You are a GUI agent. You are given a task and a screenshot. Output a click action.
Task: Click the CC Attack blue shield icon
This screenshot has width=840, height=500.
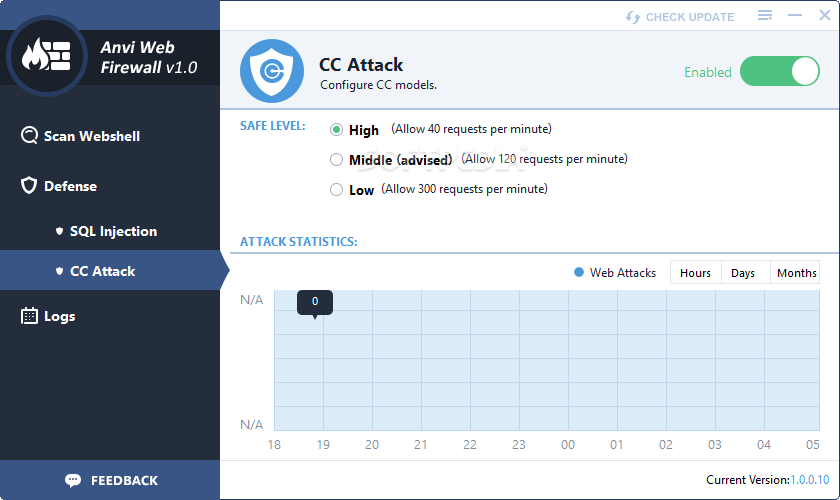[272, 71]
